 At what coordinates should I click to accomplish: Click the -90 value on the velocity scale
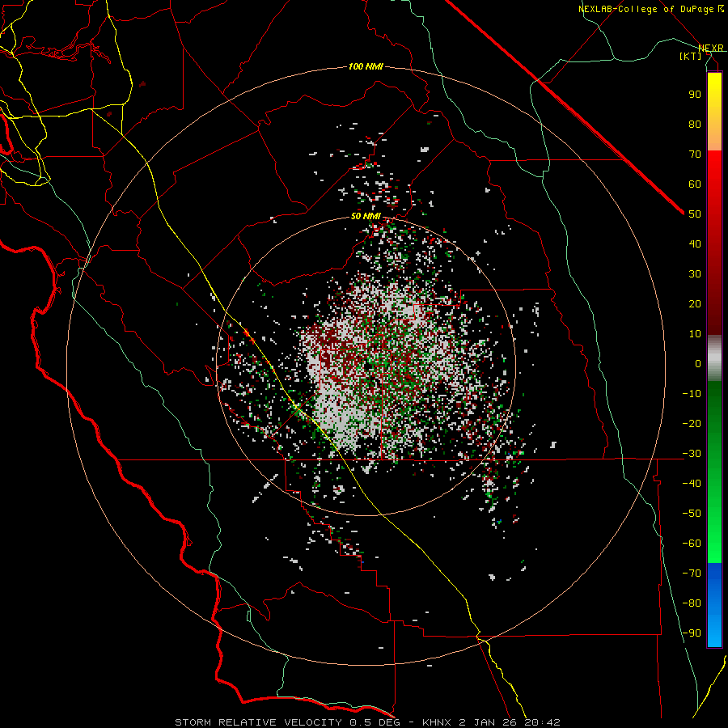click(x=692, y=633)
